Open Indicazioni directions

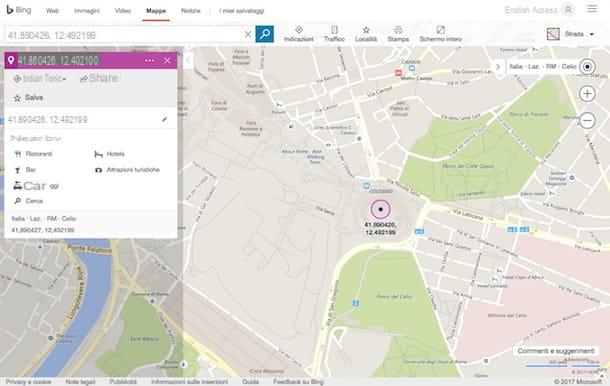click(x=298, y=34)
